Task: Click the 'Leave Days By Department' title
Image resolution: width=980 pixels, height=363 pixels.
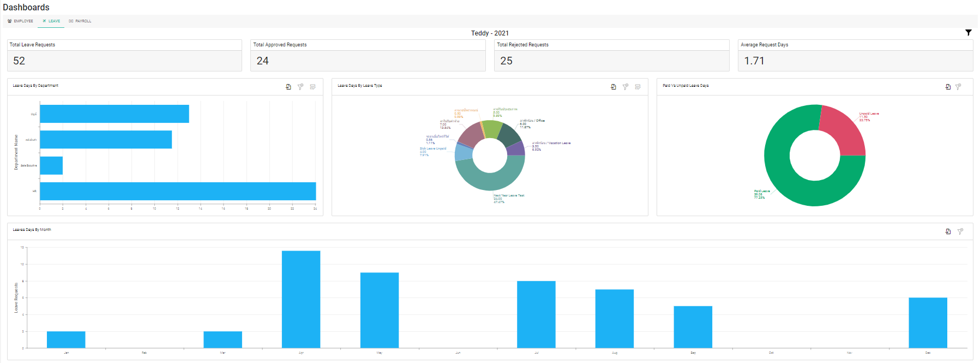Action: pos(35,86)
